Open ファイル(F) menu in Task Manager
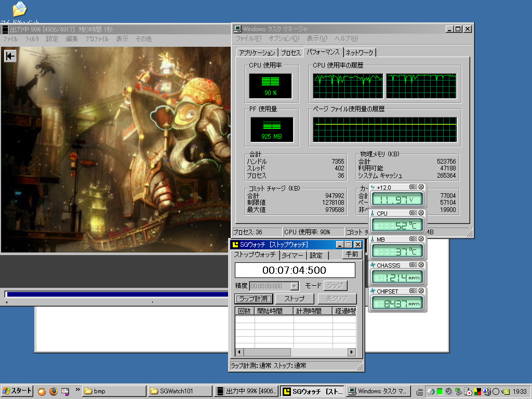532x399 pixels. [x=248, y=38]
